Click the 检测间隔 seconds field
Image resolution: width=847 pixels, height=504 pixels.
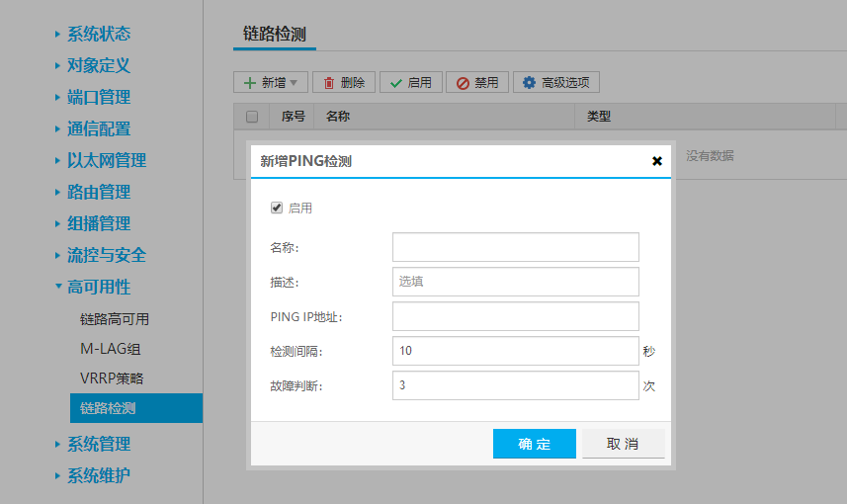point(515,351)
